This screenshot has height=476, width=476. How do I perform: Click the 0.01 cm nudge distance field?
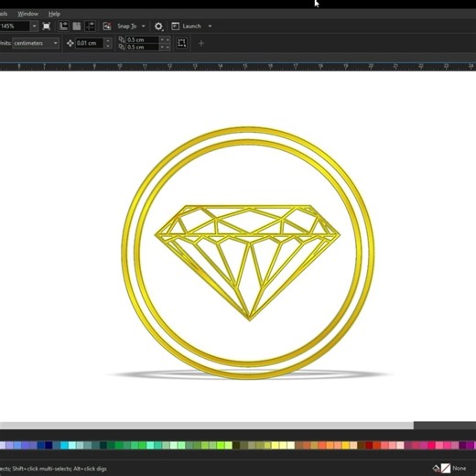pyautogui.click(x=90, y=43)
